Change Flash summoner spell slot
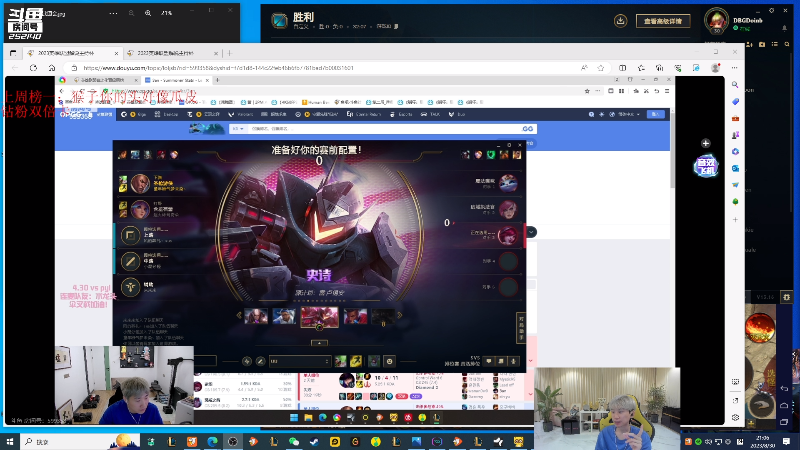 [x=356, y=361]
